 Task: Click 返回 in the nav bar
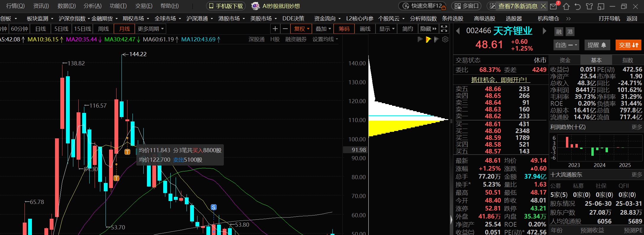point(632,19)
